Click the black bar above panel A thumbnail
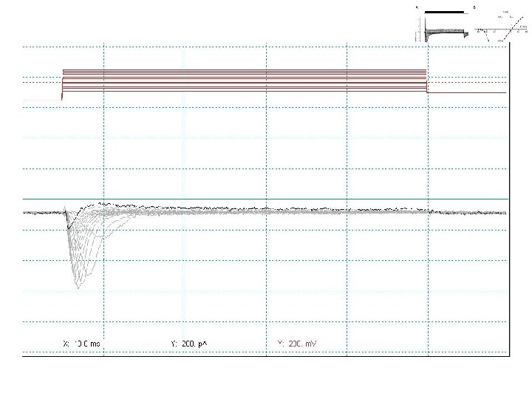 pos(444,13)
